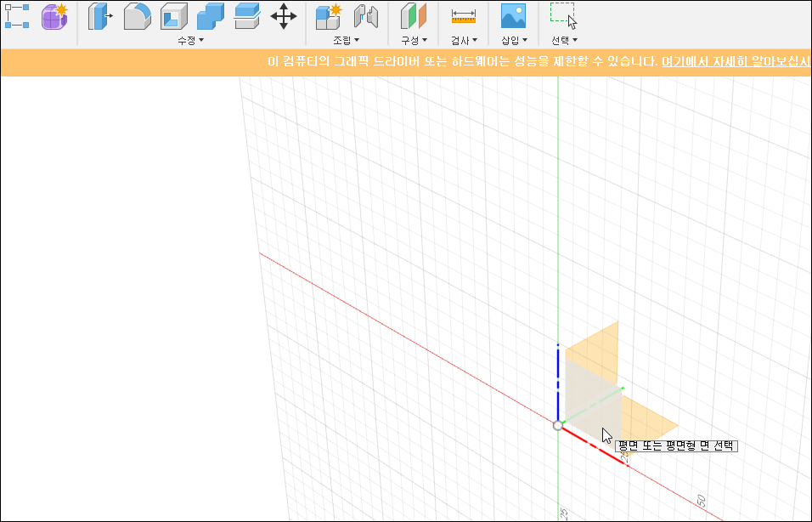Open the Joint tool
Screen dimensions: 812x522
[x=366, y=16]
